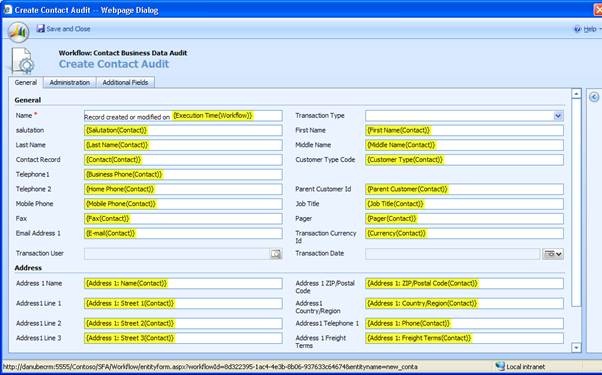Click the Transaction Date input field
Screen dimensions: 602x375
pos(453,254)
